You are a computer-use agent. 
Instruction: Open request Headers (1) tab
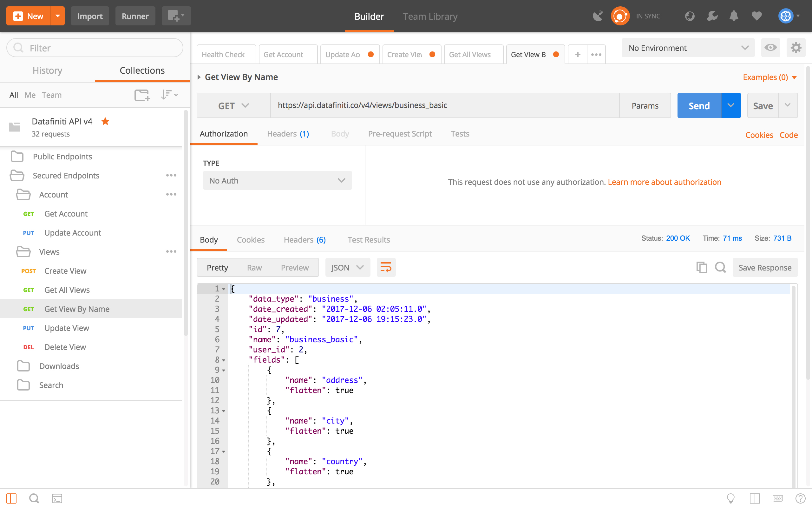click(x=288, y=134)
